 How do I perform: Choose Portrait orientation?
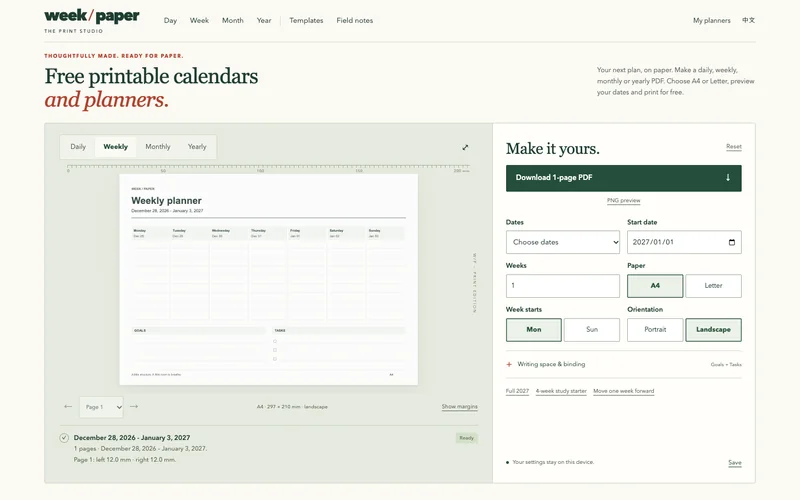[x=655, y=330]
